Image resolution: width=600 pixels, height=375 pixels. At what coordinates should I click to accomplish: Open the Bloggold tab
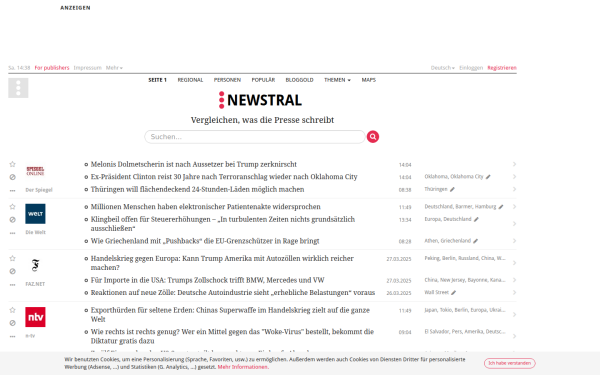pyautogui.click(x=299, y=80)
